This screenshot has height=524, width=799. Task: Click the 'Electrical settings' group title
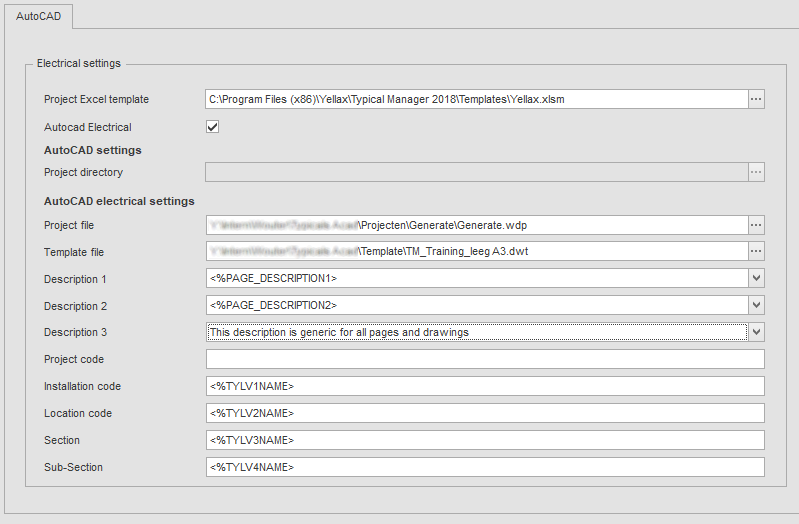point(79,63)
